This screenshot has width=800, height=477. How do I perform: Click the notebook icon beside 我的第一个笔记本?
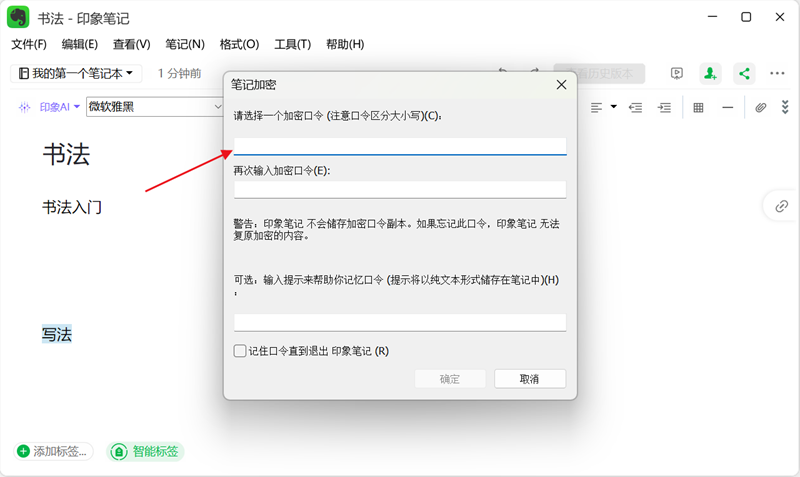[23, 73]
